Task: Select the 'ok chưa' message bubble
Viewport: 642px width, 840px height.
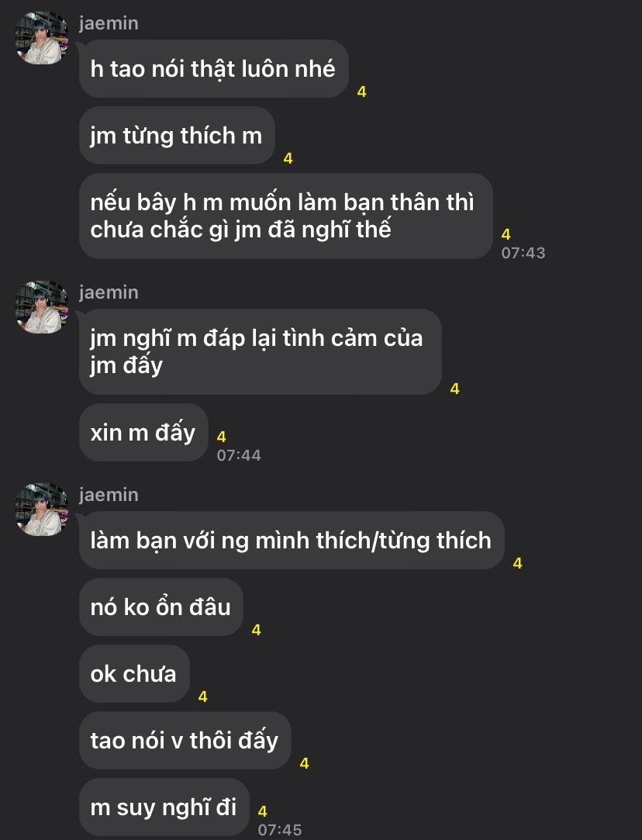Action: [134, 674]
